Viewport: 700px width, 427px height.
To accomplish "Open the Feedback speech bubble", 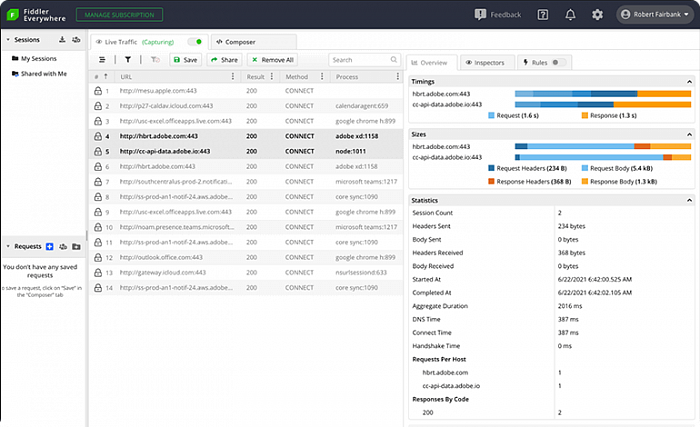I will click(480, 15).
